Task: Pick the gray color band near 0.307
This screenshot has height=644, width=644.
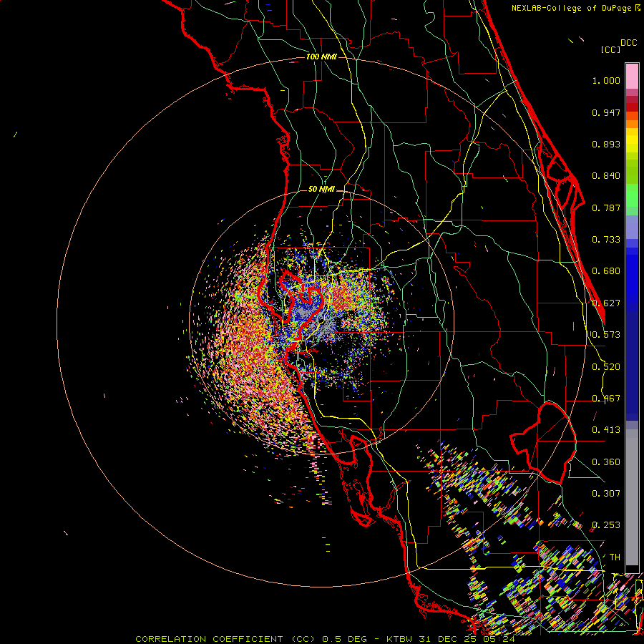Action: (x=632, y=497)
